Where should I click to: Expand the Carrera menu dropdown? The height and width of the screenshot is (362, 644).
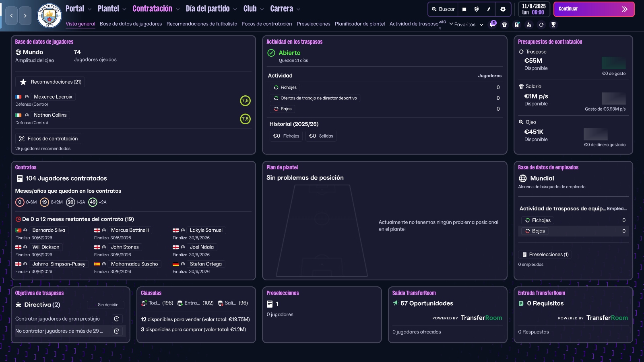click(285, 9)
